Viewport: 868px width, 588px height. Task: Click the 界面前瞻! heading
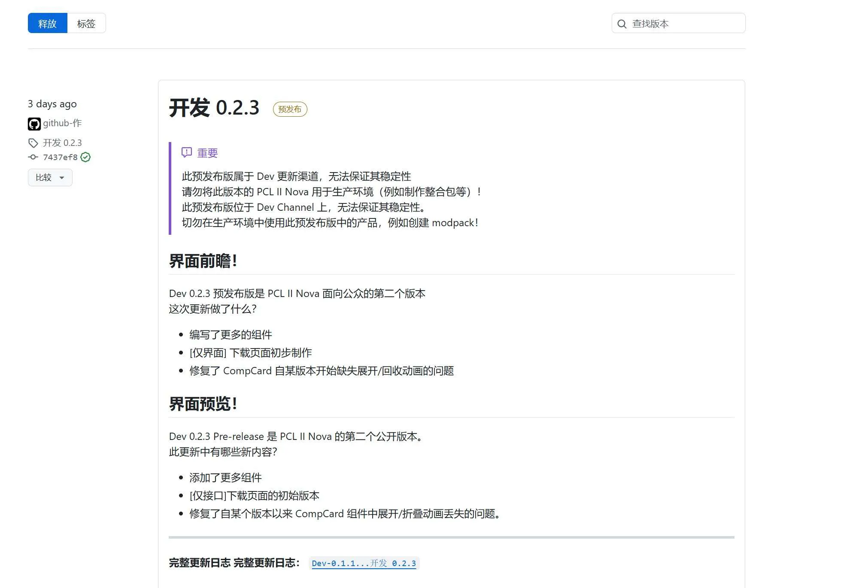[203, 261]
